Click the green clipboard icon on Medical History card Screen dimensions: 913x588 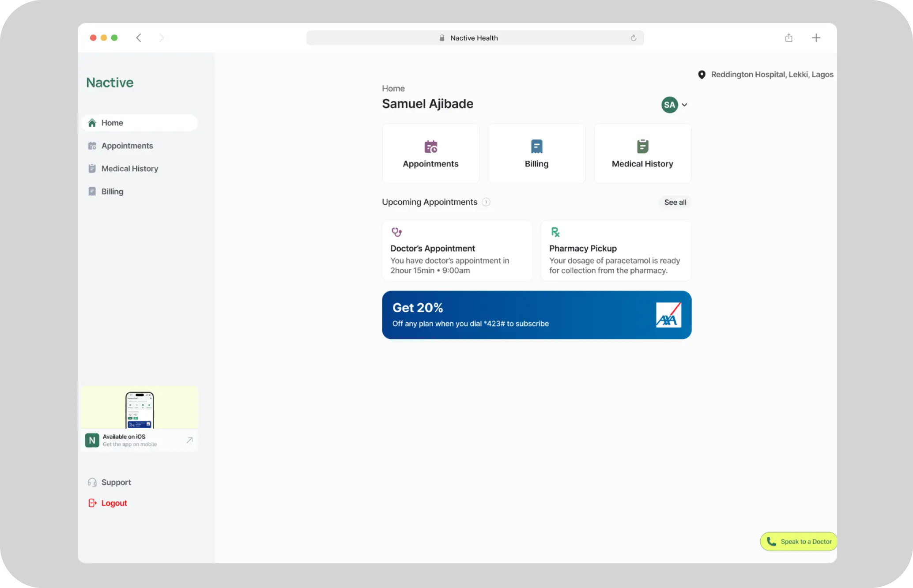[643, 147]
